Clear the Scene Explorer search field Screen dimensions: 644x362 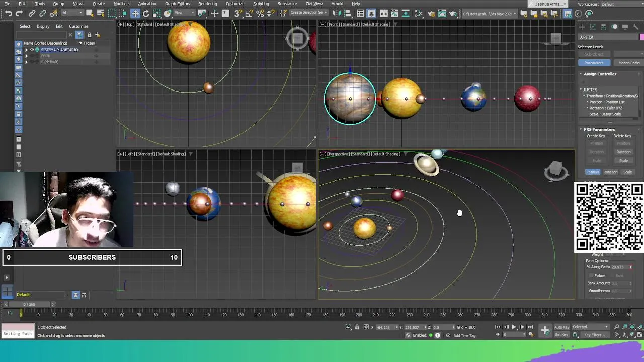coord(71,35)
